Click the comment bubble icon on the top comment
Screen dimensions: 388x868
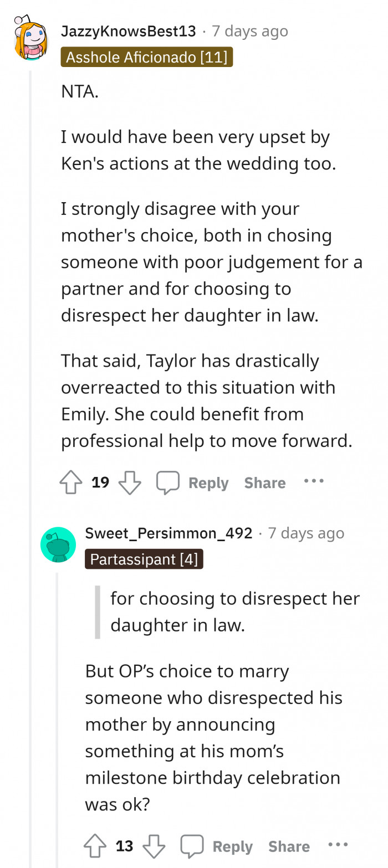[x=168, y=481]
